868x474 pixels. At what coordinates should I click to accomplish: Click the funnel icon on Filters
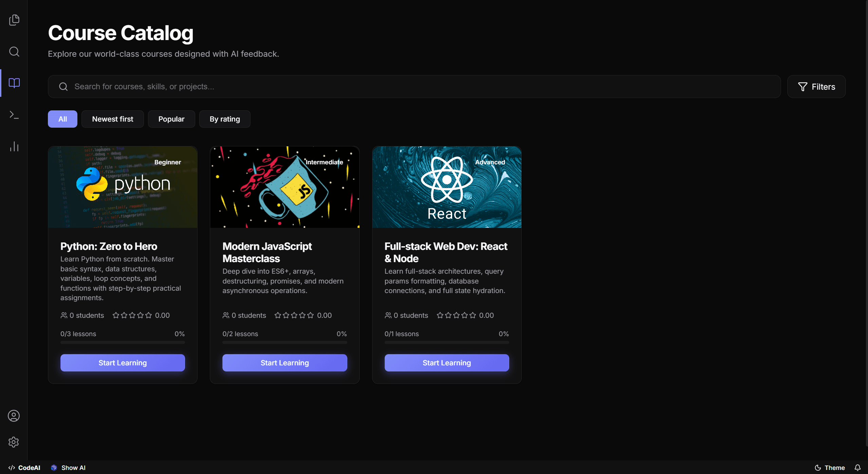coord(802,87)
